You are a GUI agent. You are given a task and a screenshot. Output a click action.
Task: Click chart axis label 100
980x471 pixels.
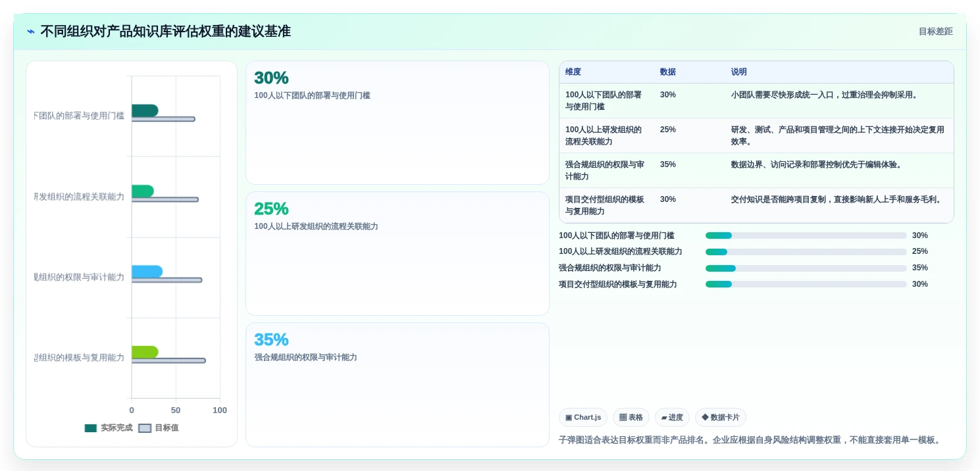pyautogui.click(x=220, y=410)
